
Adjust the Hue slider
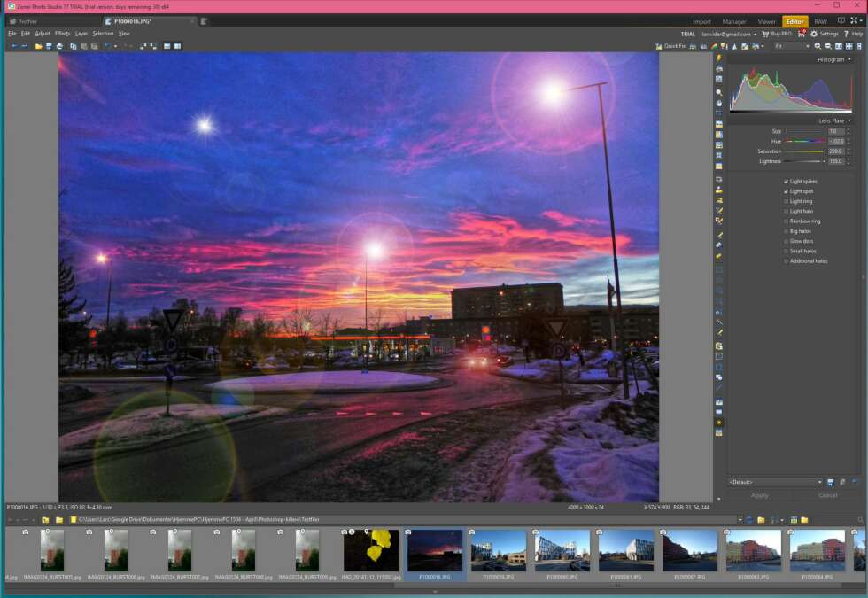point(805,141)
